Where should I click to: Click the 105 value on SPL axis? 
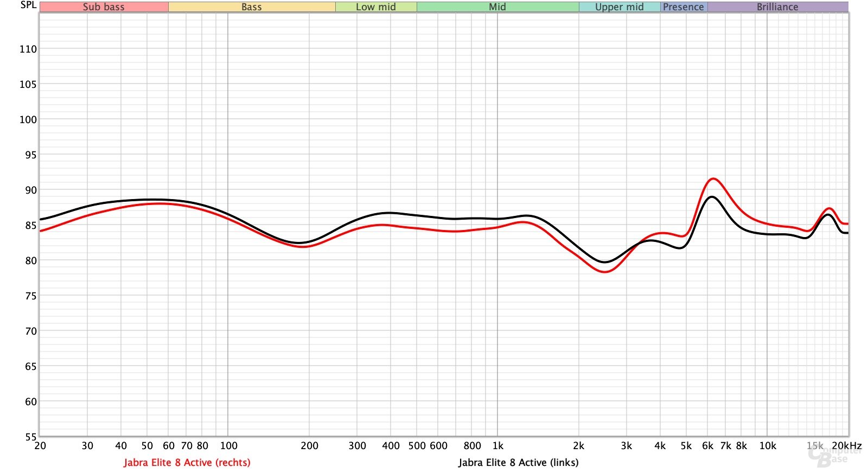click(x=28, y=84)
